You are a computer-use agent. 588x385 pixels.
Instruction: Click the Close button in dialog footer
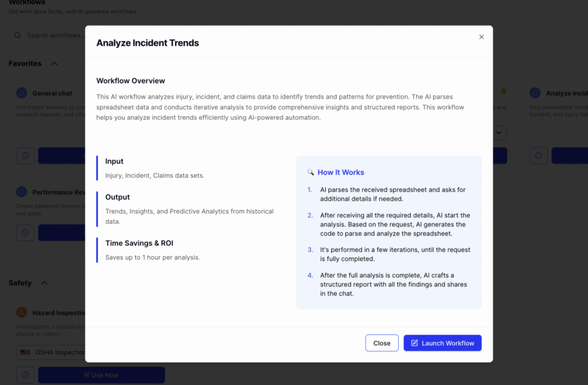382,343
